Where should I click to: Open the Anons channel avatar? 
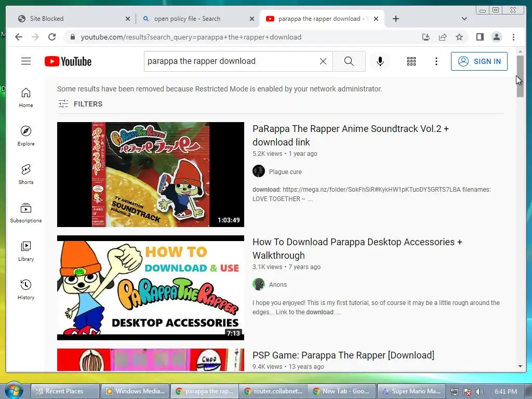(x=259, y=284)
